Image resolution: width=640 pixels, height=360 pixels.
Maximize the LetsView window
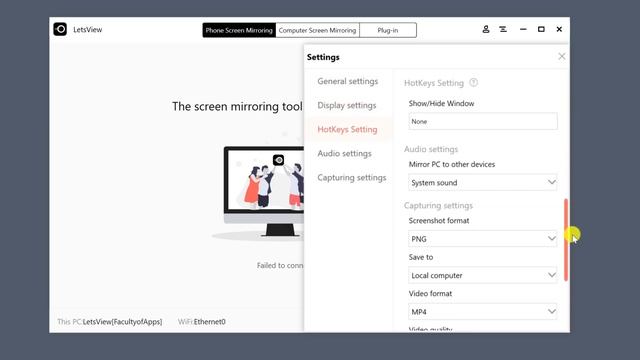tap(541, 29)
